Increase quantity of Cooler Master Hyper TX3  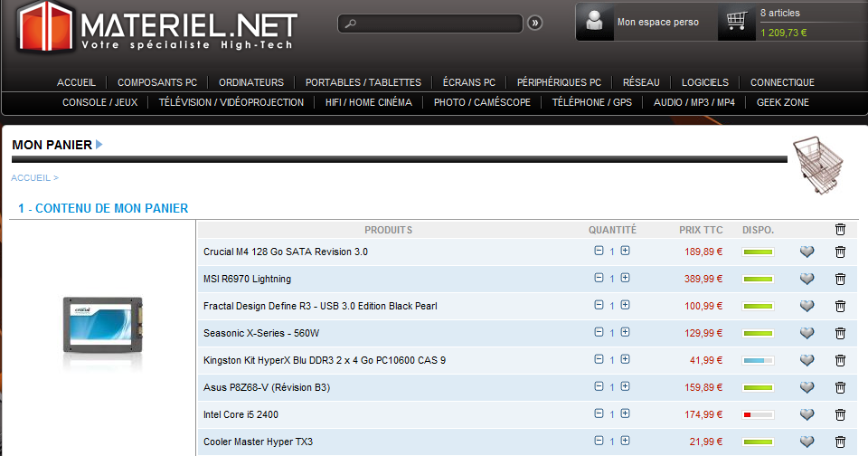click(625, 442)
